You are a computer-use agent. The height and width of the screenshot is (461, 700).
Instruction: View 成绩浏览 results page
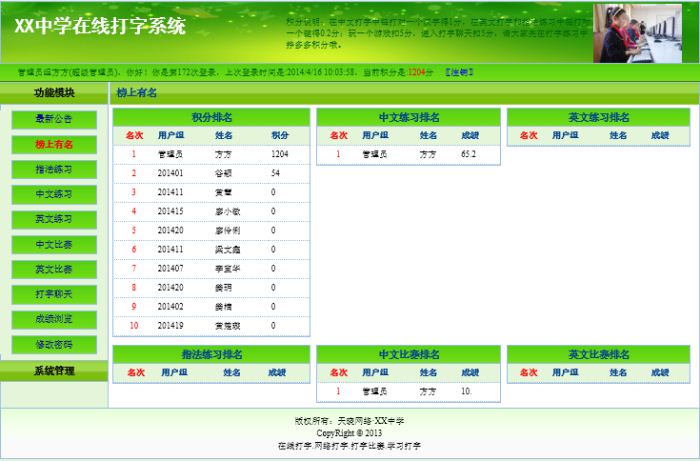(x=54, y=319)
